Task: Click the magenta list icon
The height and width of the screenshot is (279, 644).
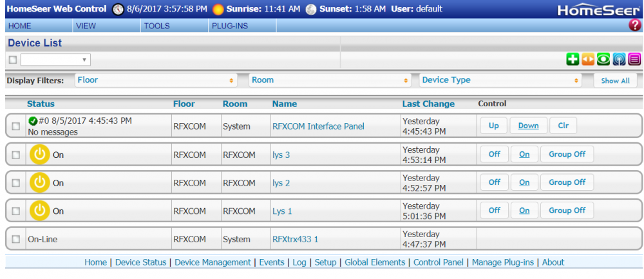Action: [x=634, y=59]
